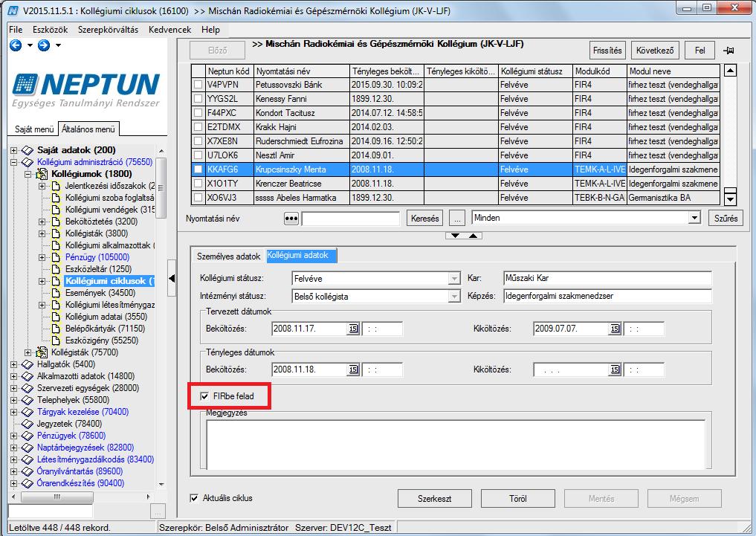Screen dimensions: 756x536
Task: Check the row checkbox for E2TDMX
Action: pos(198,127)
